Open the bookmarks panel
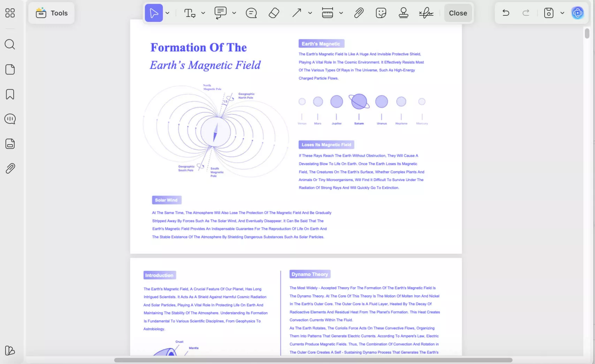The height and width of the screenshot is (364, 595). pos(10,94)
